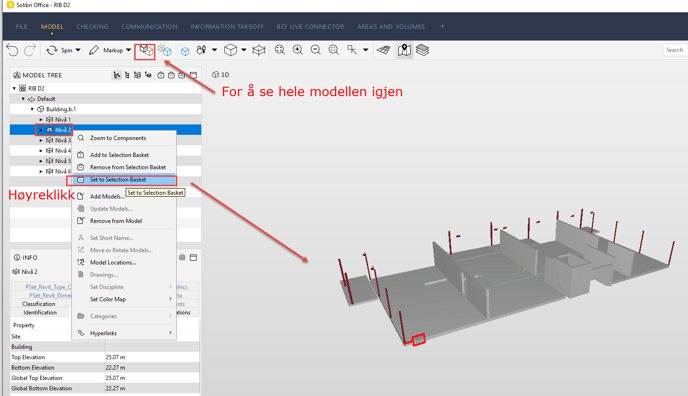Add a new layout with plus button

coord(442,26)
